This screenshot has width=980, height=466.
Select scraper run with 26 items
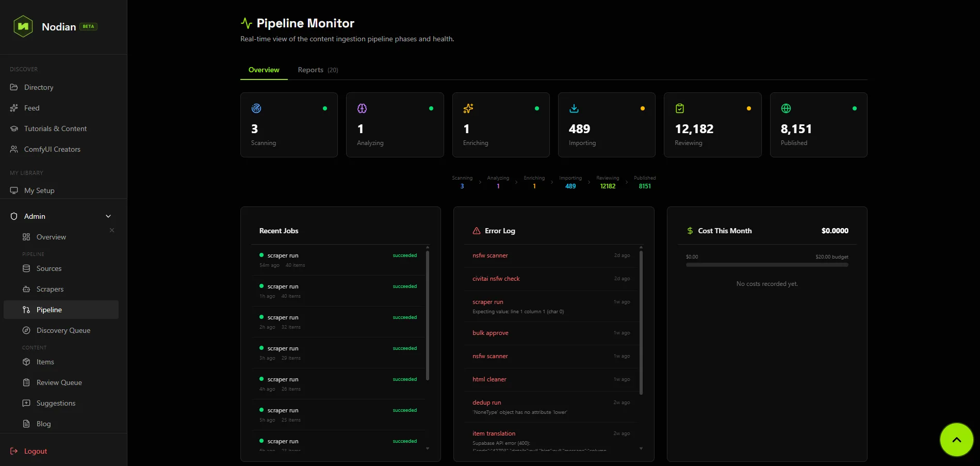[338, 384]
